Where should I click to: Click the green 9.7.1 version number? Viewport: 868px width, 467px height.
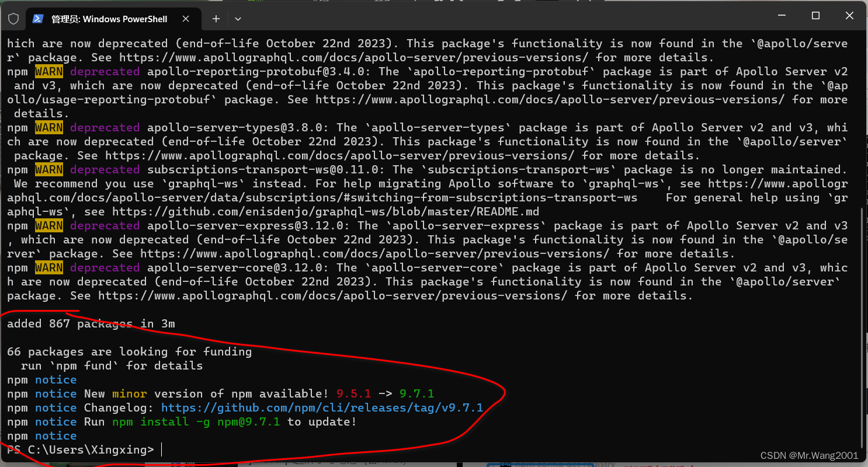(416, 393)
